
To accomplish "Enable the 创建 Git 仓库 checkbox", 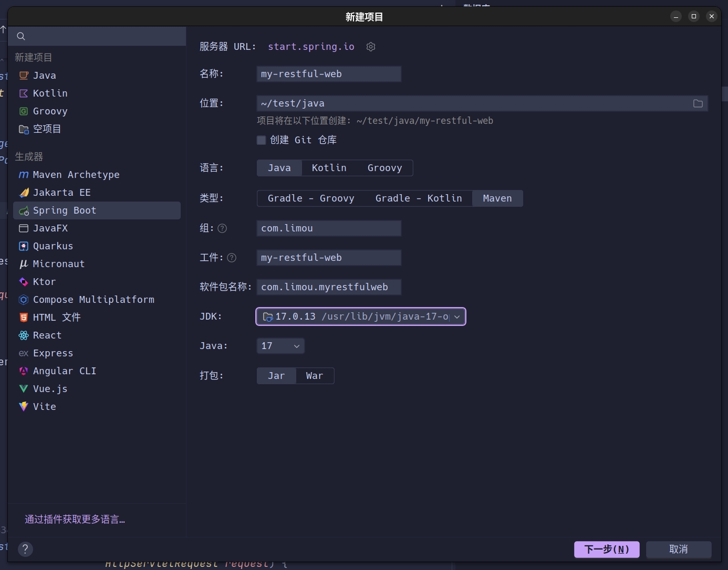I will 261,140.
